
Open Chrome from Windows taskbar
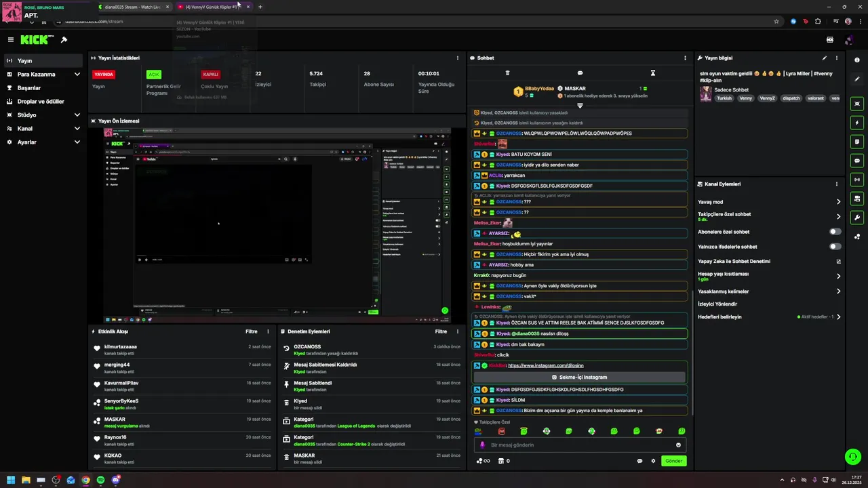click(x=86, y=480)
